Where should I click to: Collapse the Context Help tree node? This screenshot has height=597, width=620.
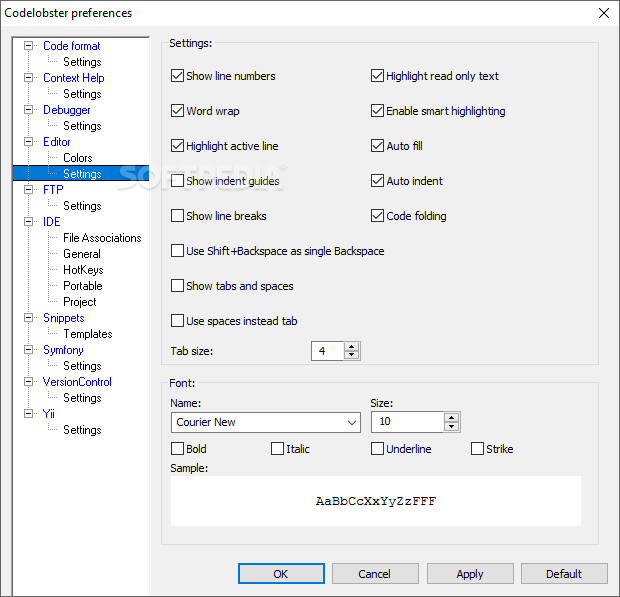[28, 77]
